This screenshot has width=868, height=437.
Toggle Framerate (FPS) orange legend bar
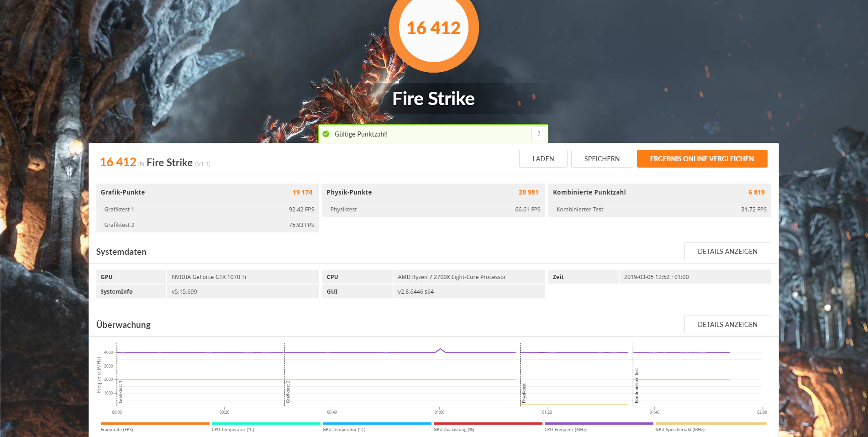pos(155,424)
